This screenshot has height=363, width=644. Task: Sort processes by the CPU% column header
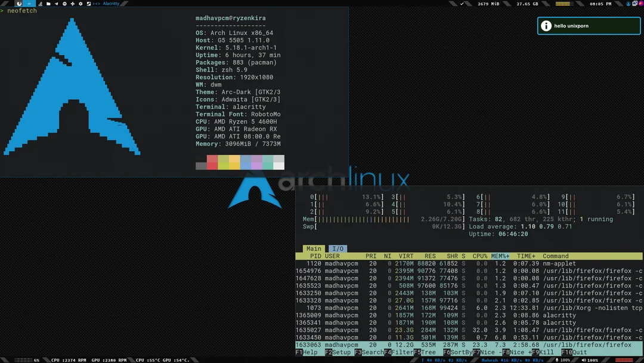[480, 256]
